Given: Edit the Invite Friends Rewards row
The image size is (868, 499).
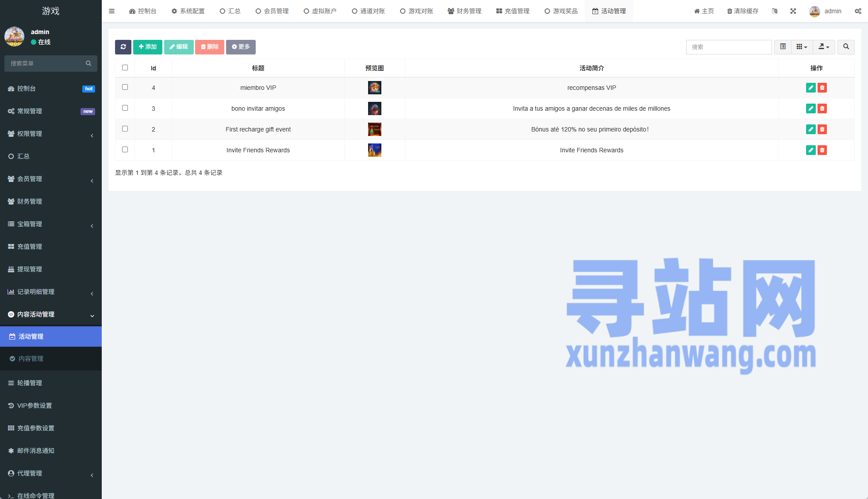Looking at the screenshot, I should 810,150.
